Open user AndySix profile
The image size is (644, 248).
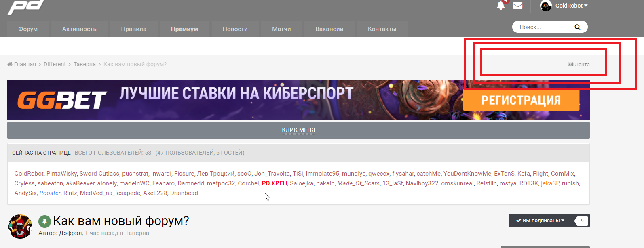(x=25, y=193)
